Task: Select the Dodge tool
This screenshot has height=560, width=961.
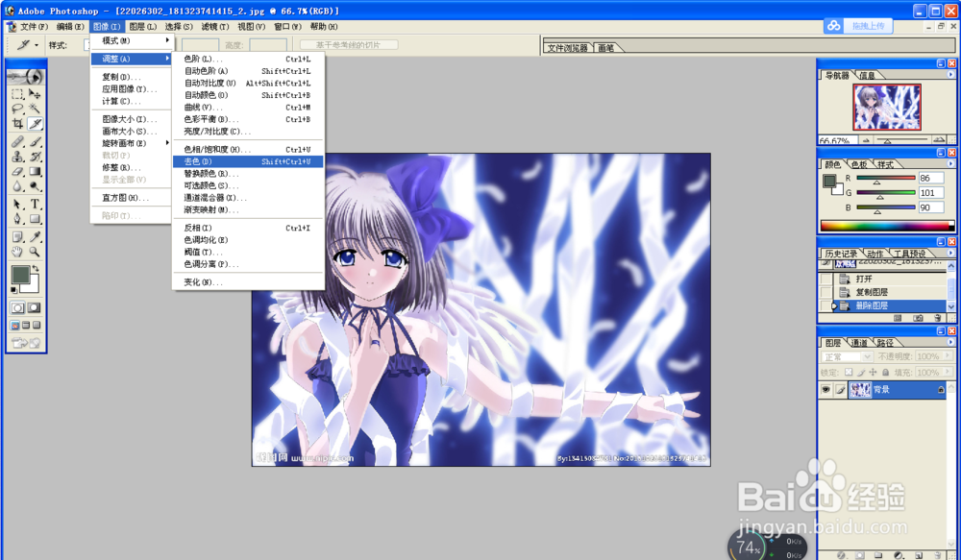Action: [x=35, y=186]
